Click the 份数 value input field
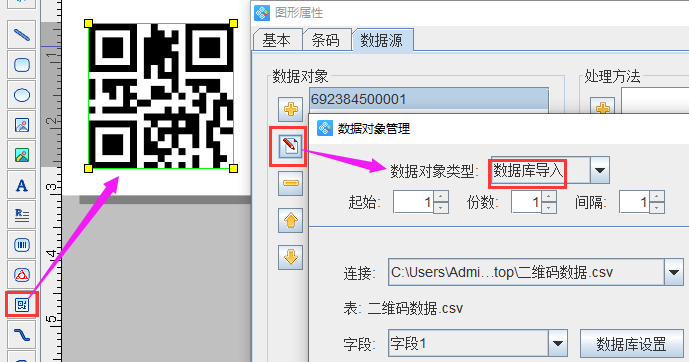 click(x=526, y=202)
